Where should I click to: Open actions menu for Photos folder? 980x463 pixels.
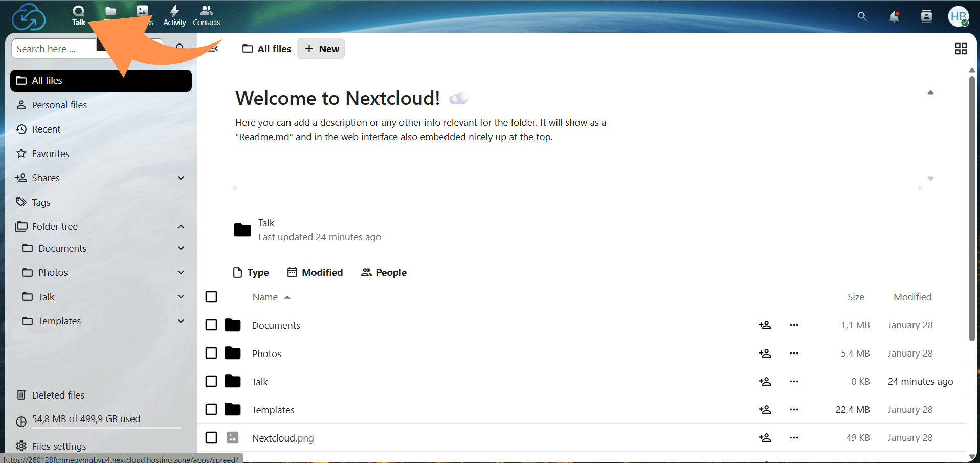pos(794,354)
